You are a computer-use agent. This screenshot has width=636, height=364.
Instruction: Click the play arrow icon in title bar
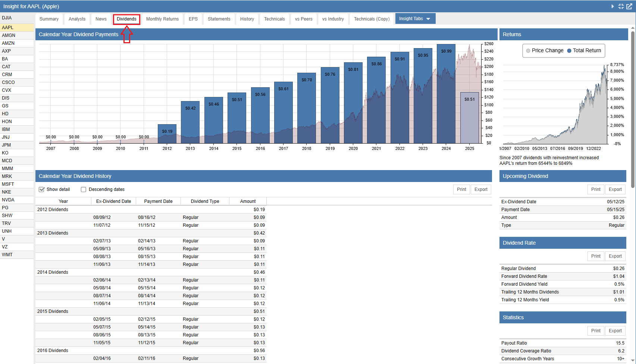tap(612, 6)
